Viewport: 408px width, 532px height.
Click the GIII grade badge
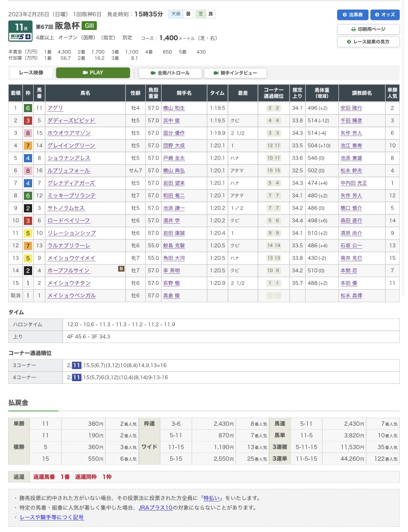click(89, 26)
